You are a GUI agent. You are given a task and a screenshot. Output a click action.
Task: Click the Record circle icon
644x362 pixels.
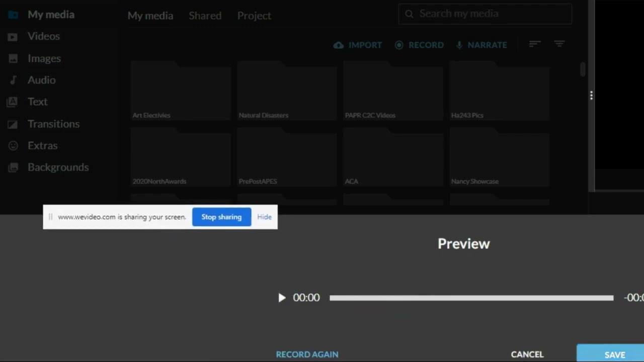pos(399,45)
